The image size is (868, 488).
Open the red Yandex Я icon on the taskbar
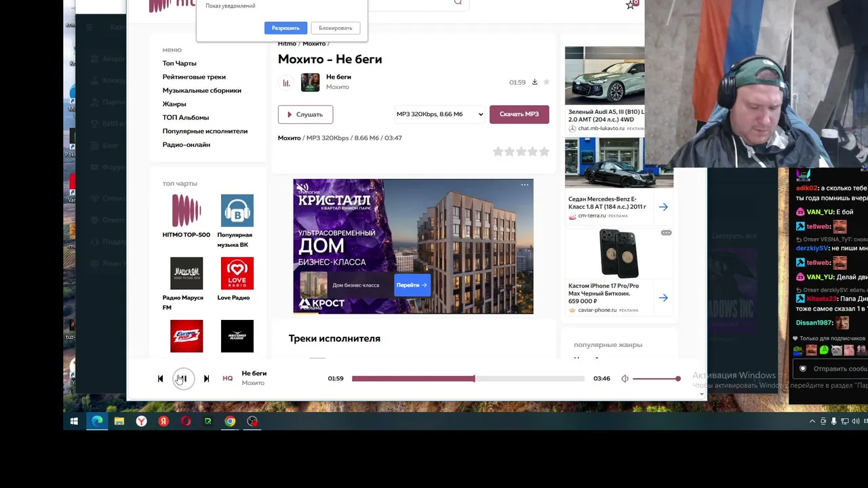pyautogui.click(x=163, y=422)
